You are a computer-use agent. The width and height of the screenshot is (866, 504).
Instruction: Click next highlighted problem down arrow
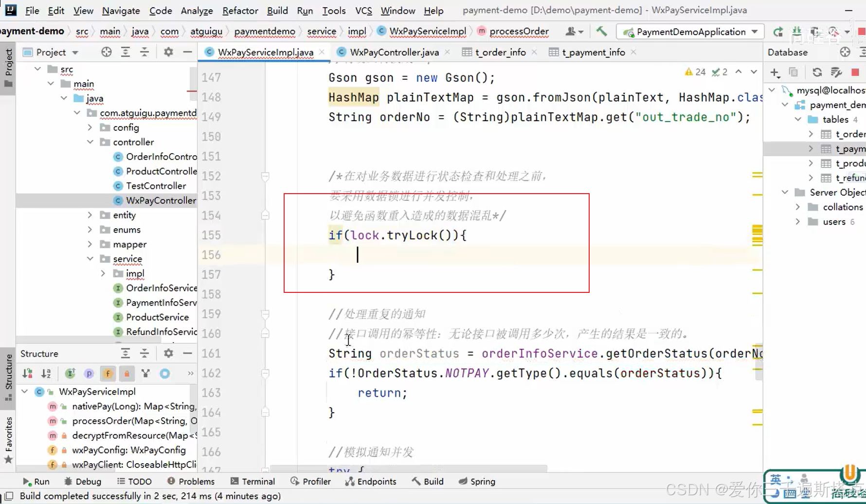coord(754,72)
